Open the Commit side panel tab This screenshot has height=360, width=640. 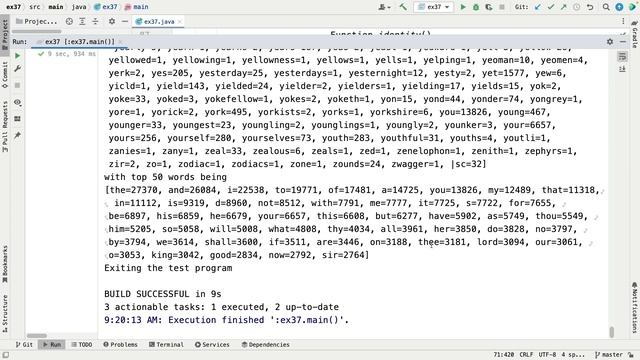point(5,75)
